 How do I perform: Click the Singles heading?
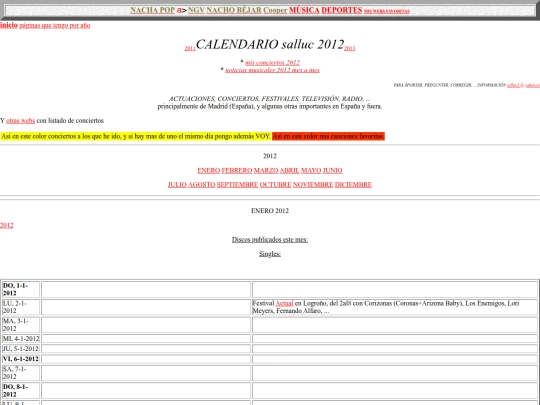point(270,254)
